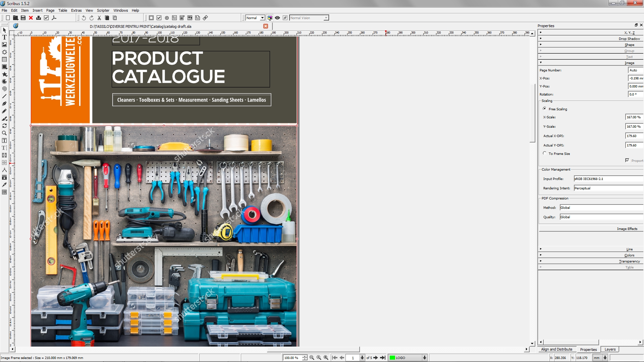This screenshot has height=362, width=644.
Task: Click the Image Effects button
Action: coord(627,229)
